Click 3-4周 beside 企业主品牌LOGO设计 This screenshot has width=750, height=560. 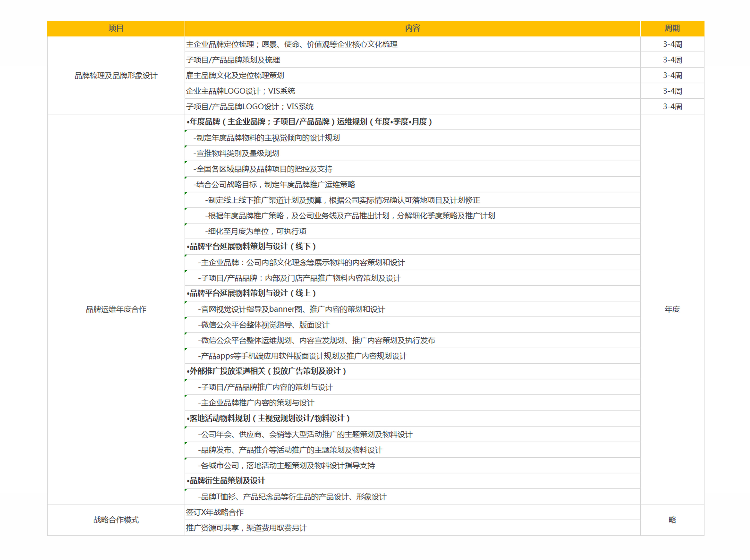point(672,91)
